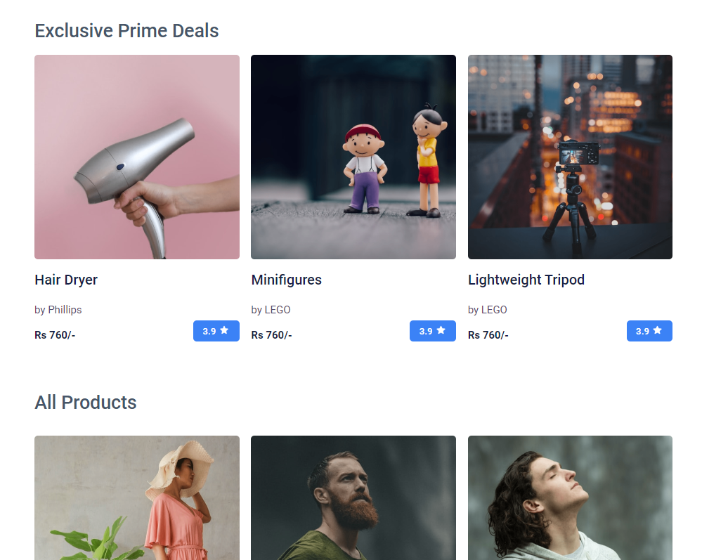Click the star icon on Lightweight Tripod rating
Image resolution: width=728 pixels, height=560 pixels.
658,330
